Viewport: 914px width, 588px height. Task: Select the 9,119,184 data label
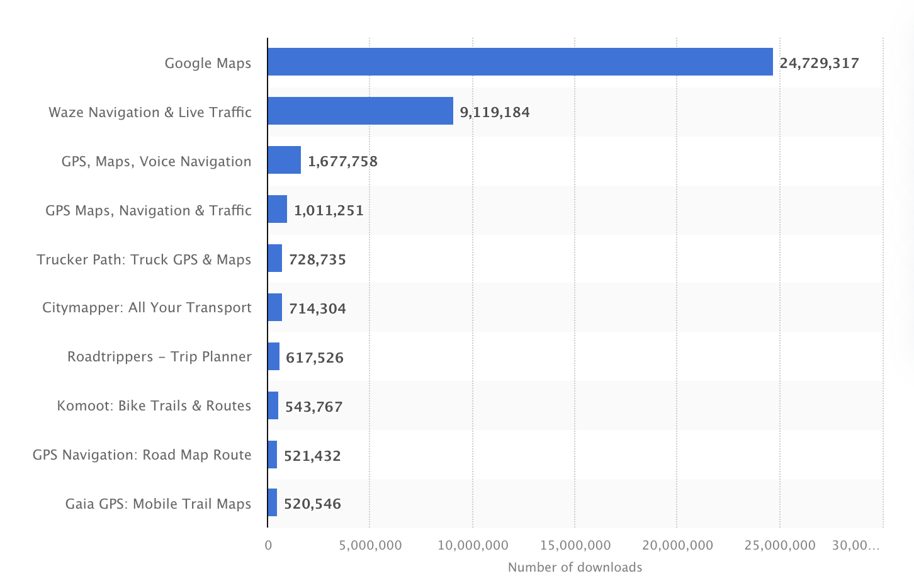495,112
